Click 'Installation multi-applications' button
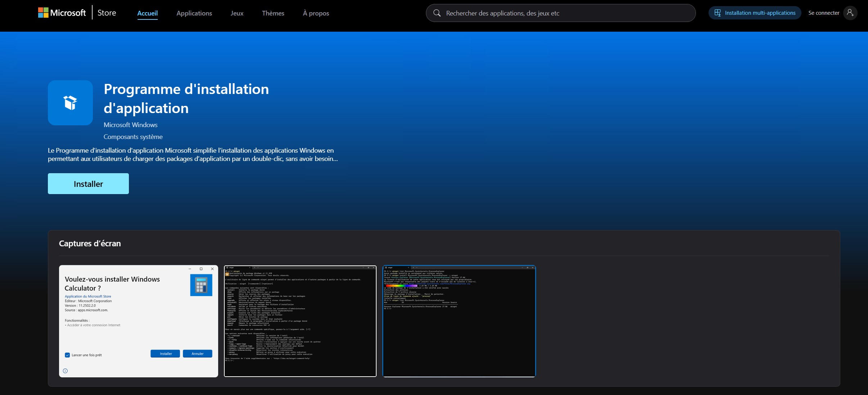 (x=755, y=13)
